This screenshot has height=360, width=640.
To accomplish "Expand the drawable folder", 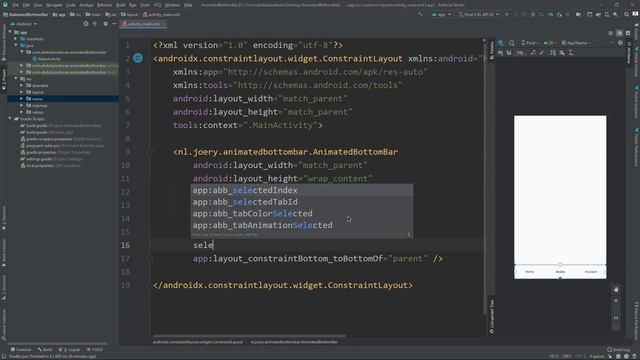I will pos(22,85).
